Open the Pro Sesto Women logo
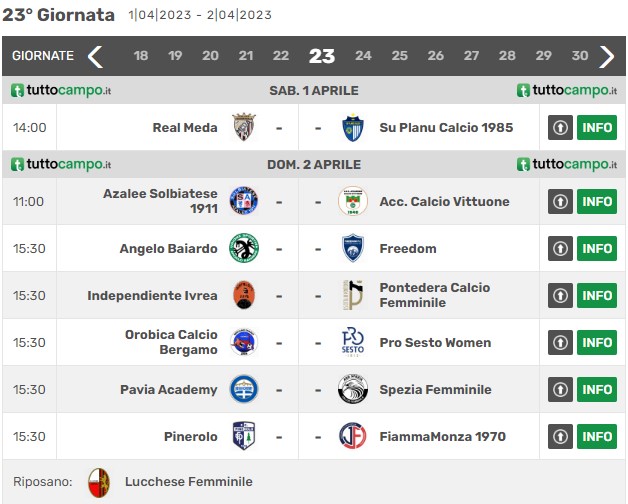This screenshot has height=504, width=628. point(353,343)
